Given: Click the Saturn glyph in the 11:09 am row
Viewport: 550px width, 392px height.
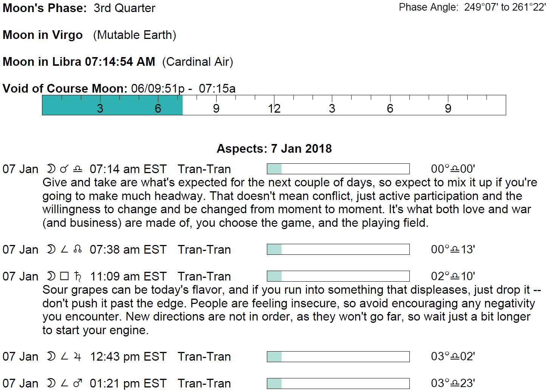Looking at the screenshot, I should pyautogui.click(x=77, y=276).
